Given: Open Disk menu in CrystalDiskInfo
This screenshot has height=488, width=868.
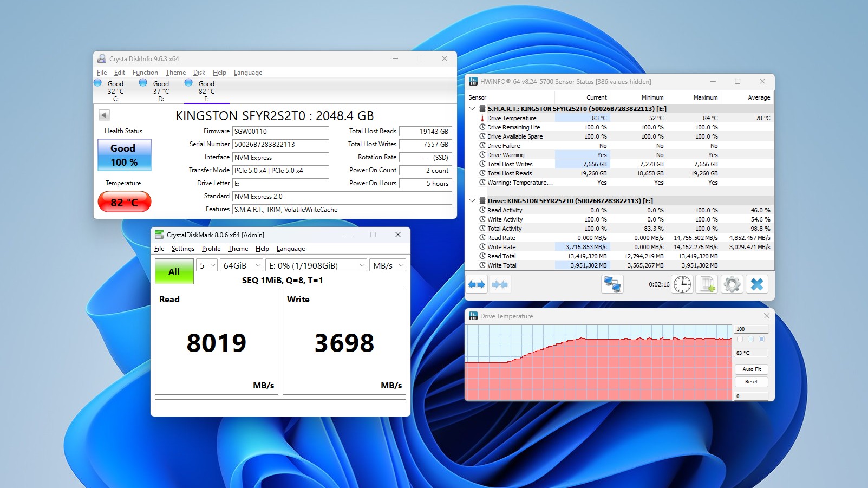Looking at the screenshot, I should (x=199, y=73).
